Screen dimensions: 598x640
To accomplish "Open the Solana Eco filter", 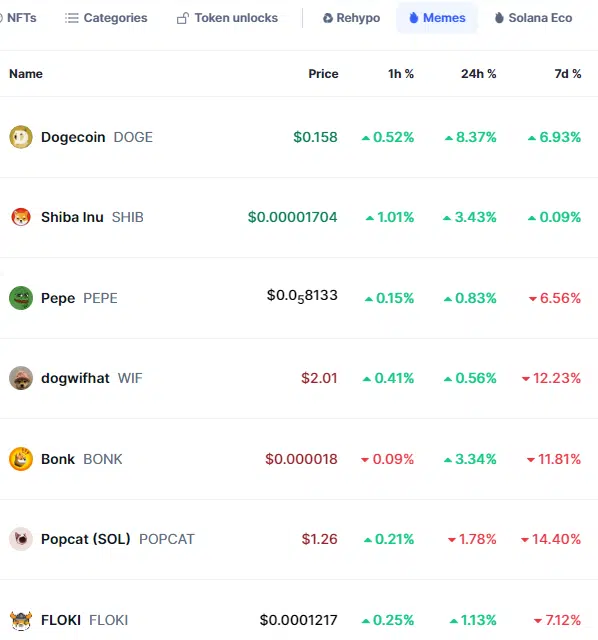I will (534, 18).
